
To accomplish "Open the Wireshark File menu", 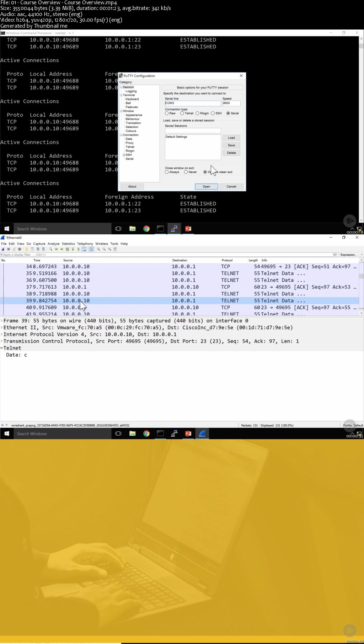I will click(4, 244).
